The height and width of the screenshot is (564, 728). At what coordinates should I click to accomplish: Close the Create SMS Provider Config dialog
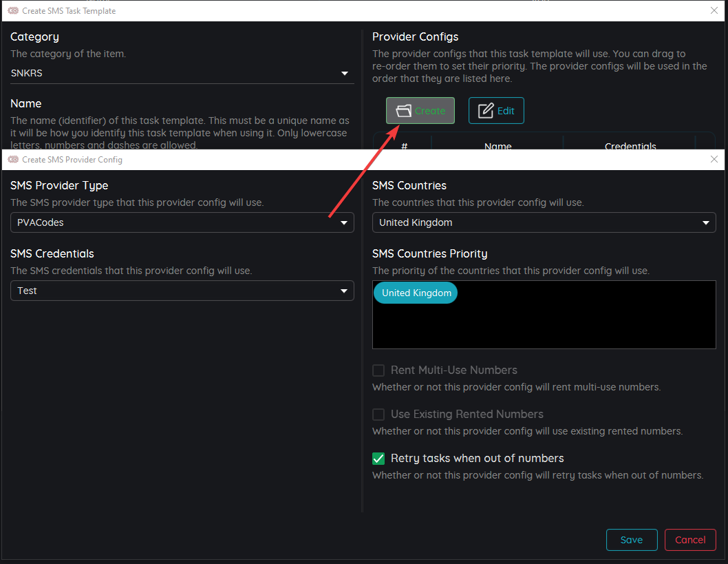714,159
